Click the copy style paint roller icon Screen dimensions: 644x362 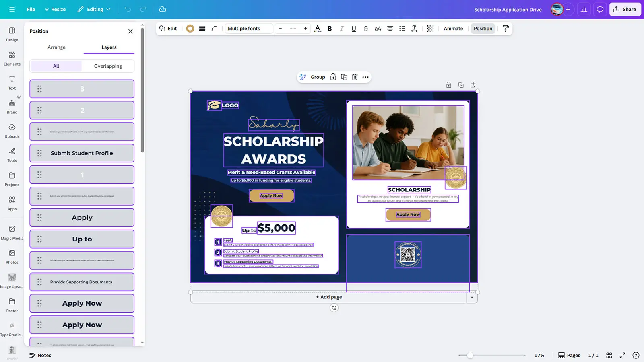tap(506, 29)
